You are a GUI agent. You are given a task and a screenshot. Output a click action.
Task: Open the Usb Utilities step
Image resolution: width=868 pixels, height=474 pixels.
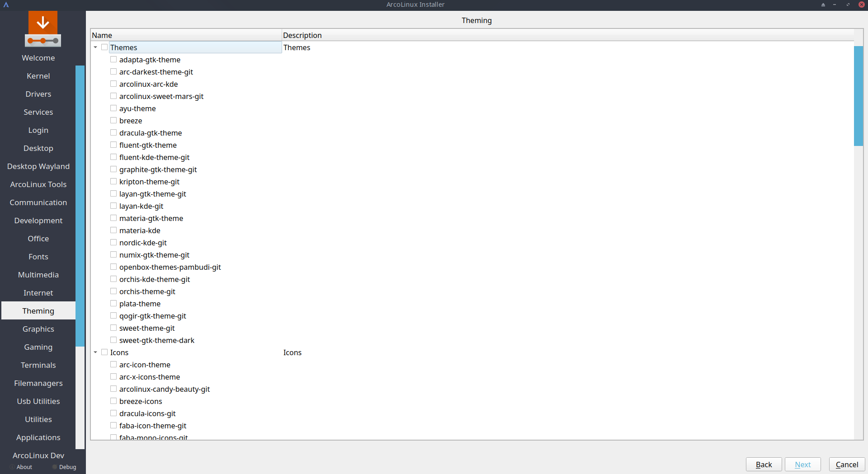pyautogui.click(x=38, y=401)
